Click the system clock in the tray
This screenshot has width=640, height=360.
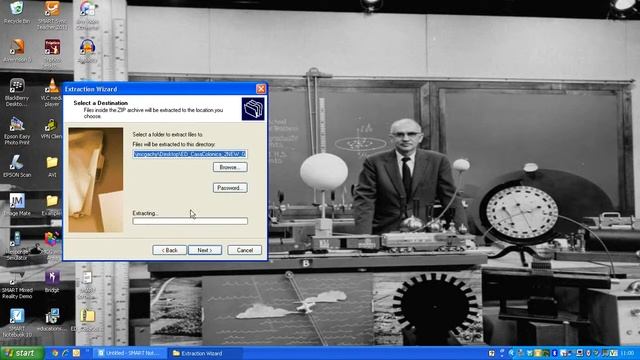627,353
